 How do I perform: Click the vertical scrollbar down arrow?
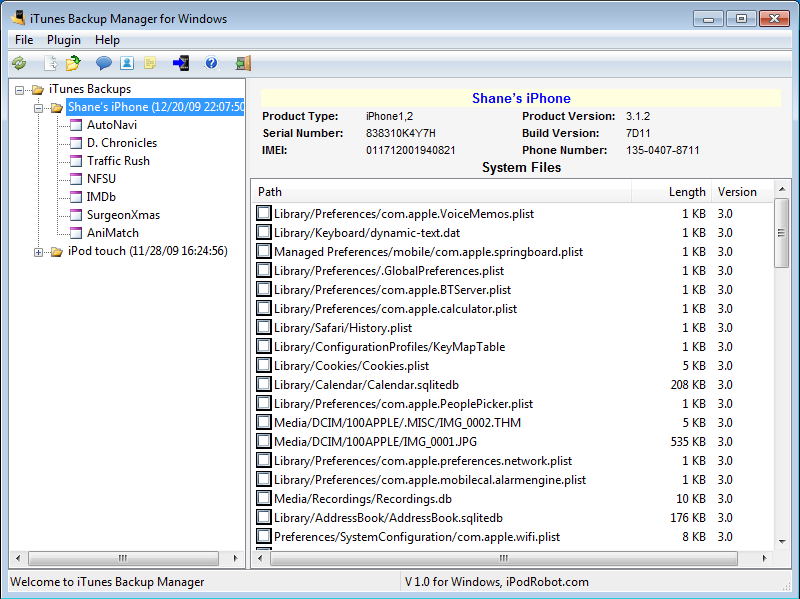pyautogui.click(x=782, y=541)
